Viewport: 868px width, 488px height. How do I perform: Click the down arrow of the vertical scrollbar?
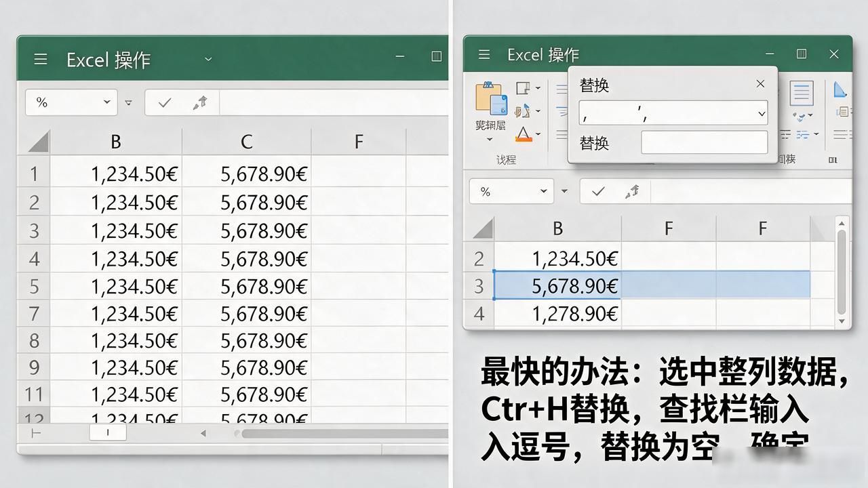[x=842, y=321]
